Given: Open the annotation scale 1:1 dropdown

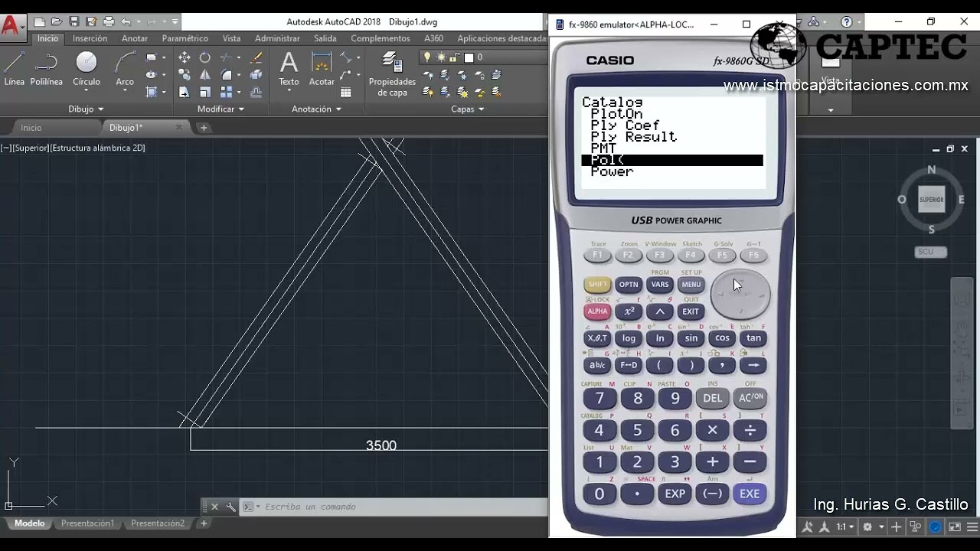Looking at the screenshot, I should pyautogui.click(x=845, y=527).
